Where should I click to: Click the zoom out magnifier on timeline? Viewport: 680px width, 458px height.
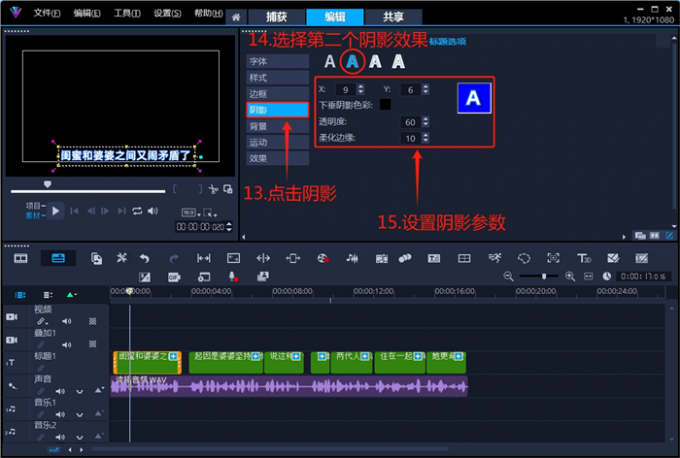[x=508, y=276]
